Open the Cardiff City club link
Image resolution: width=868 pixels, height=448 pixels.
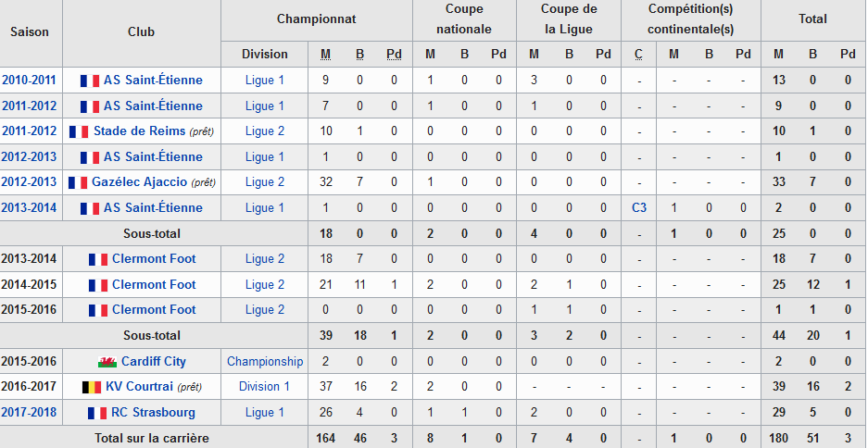click(x=154, y=361)
